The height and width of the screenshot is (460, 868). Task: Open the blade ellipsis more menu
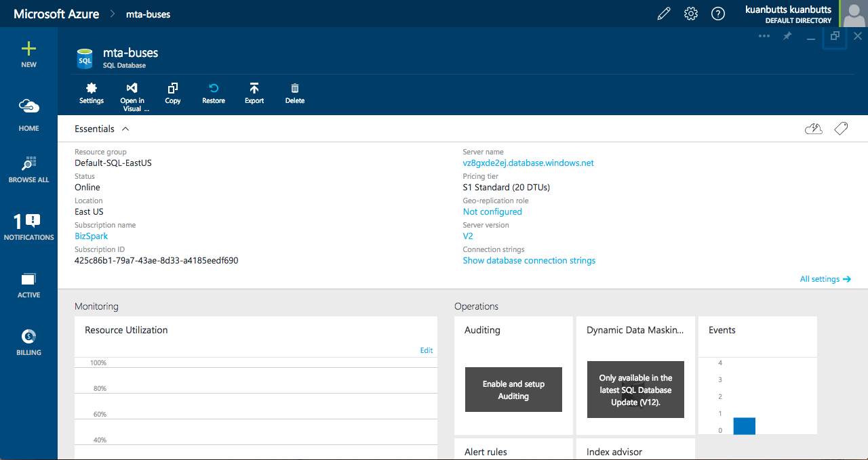tap(764, 36)
